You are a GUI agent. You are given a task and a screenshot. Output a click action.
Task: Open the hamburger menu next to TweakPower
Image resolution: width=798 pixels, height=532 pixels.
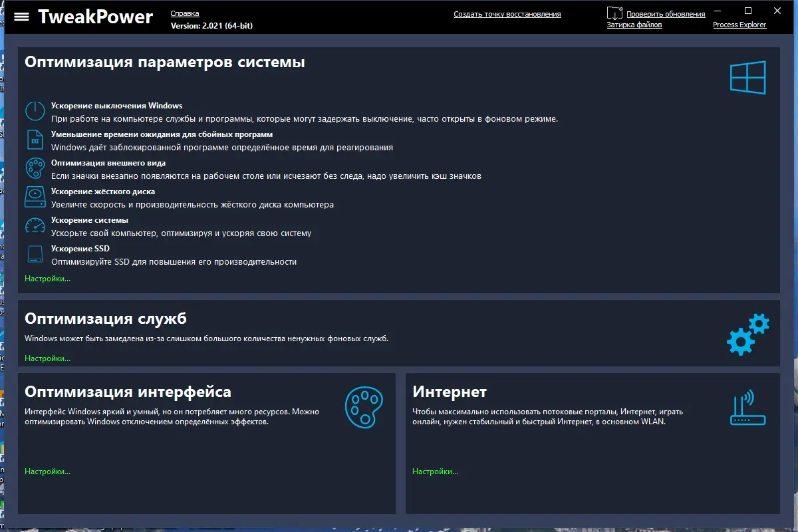(22, 17)
